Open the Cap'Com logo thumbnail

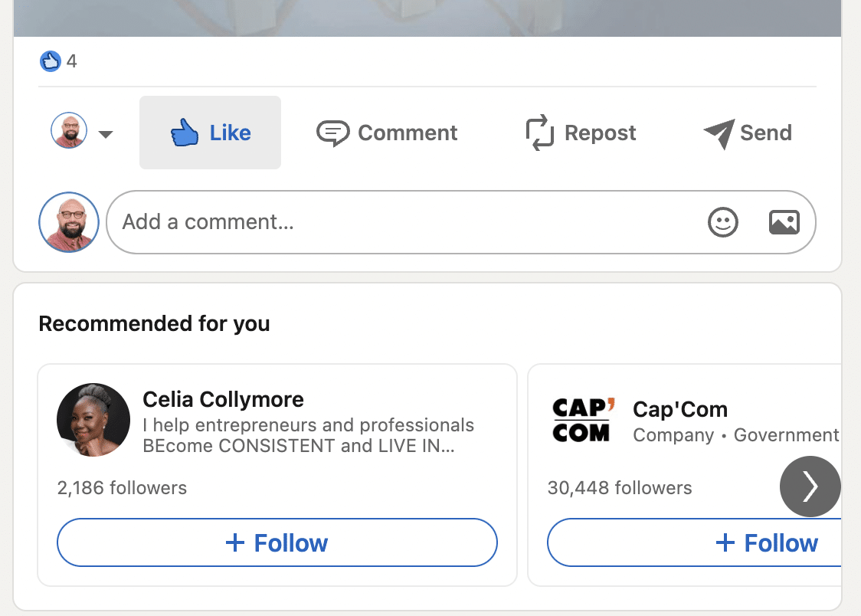pyautogui.click(x=581, y=420)
